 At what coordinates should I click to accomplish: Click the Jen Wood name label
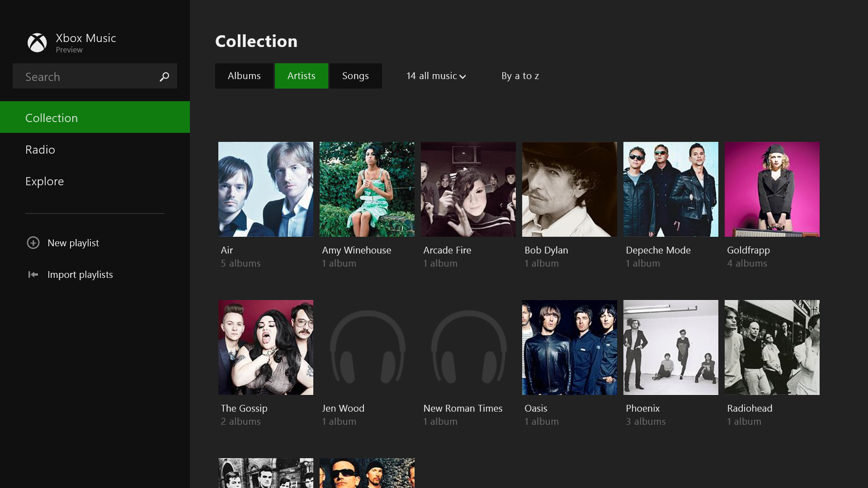click(x=343, y=408)
